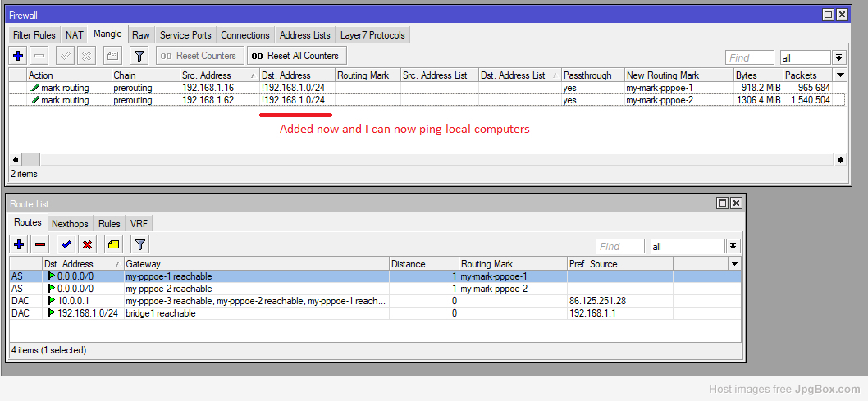This screenshot has width=868, height=401.
Task: Expand the column chooser arrow in Firewall table
Action: pos(839,75)
